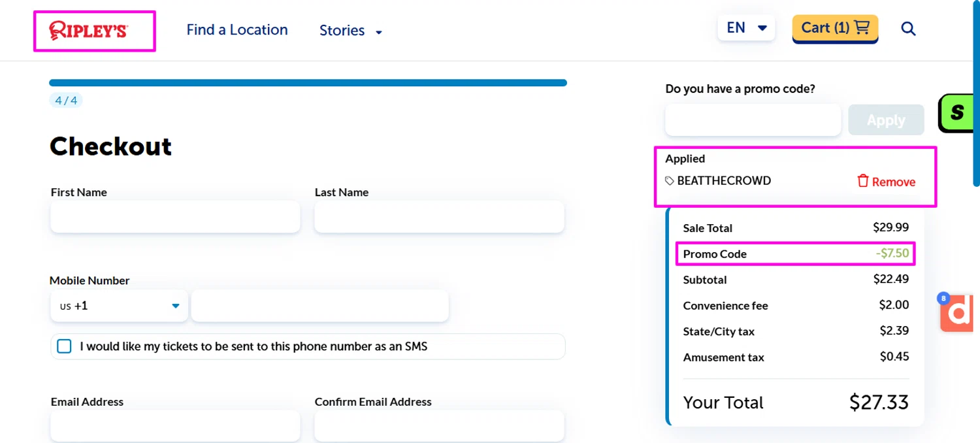Click the Sale Total $29.99 amount
Viewport: 980px width, 443px height.
pyautogui.click(x=890, y=227)
